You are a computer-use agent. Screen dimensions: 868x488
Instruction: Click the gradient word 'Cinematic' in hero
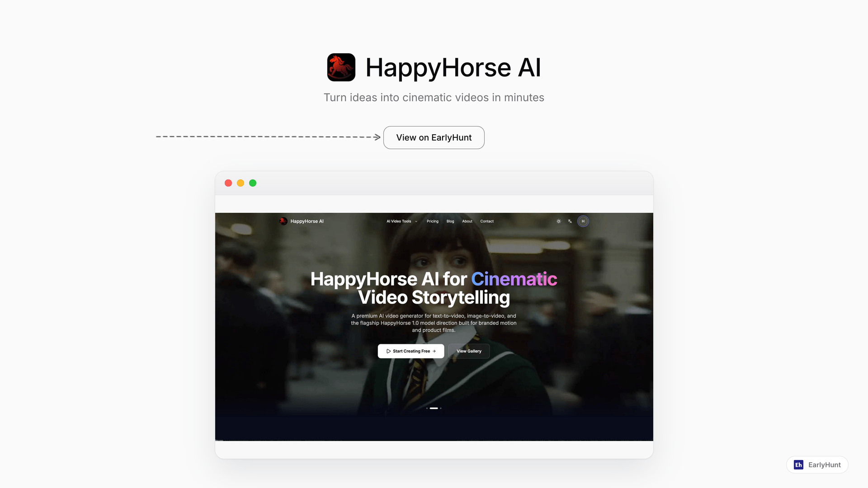[514, 279]
